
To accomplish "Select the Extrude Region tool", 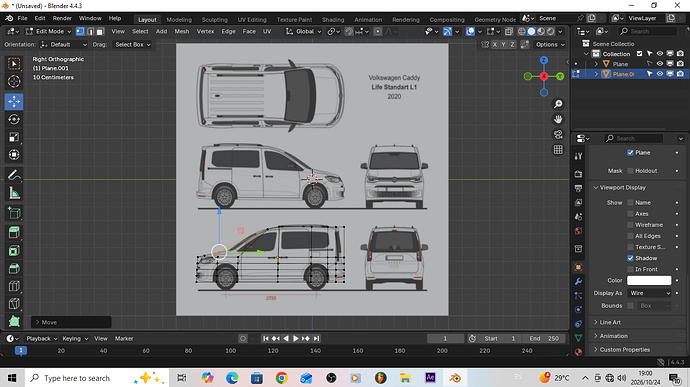I will [x=14, y=232].
